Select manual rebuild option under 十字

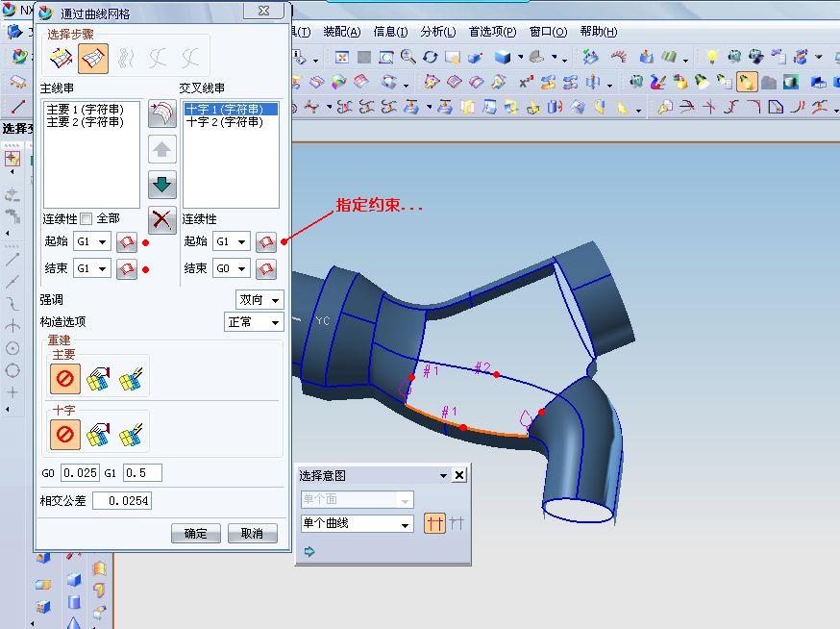[x=98, y=434]
